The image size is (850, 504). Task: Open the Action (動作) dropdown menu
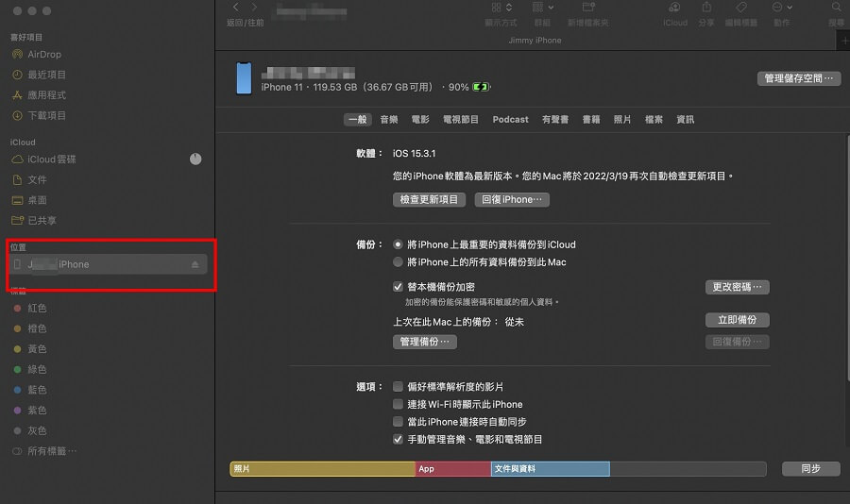[x=782, y=8]
